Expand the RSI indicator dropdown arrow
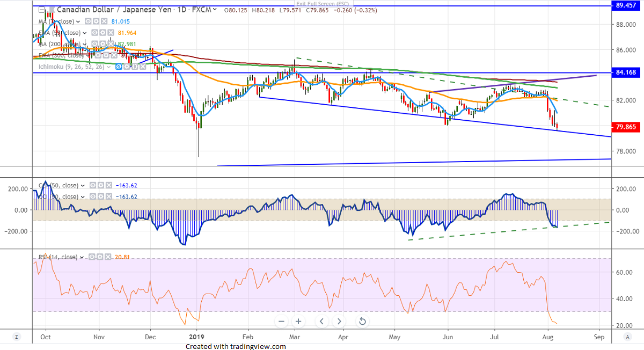The image size is (644, 350). coord(82,257)
